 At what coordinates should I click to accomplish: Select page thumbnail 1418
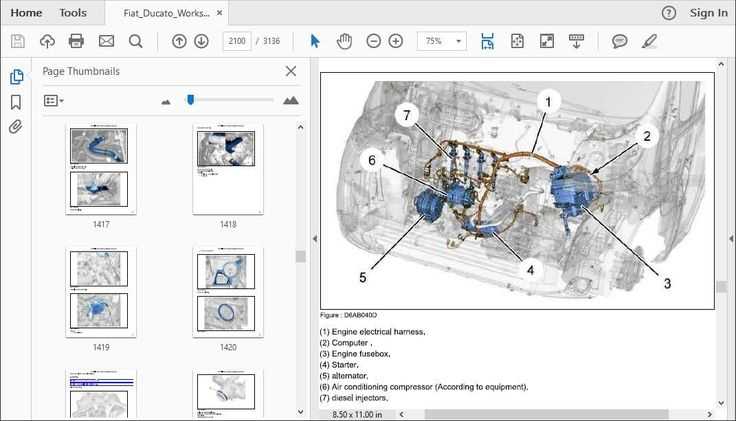228,169
